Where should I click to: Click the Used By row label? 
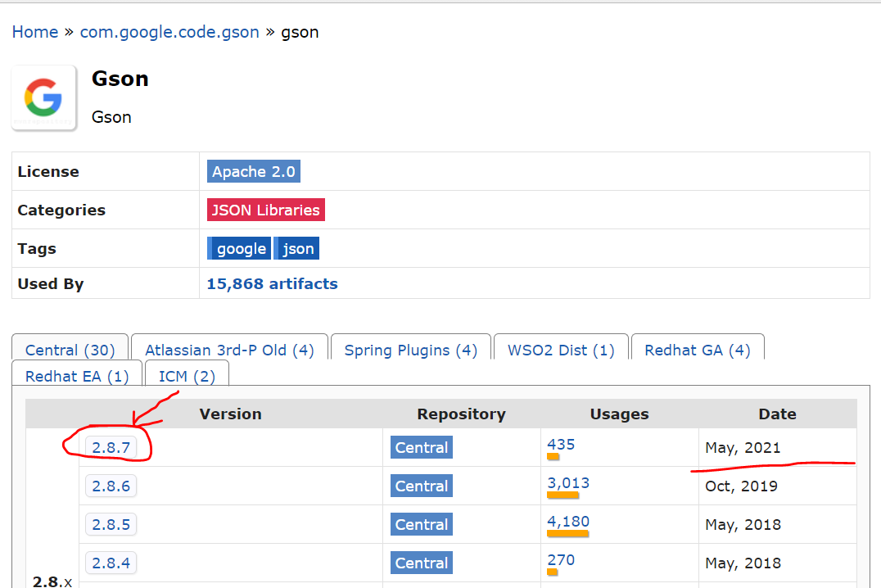point(51,284)
